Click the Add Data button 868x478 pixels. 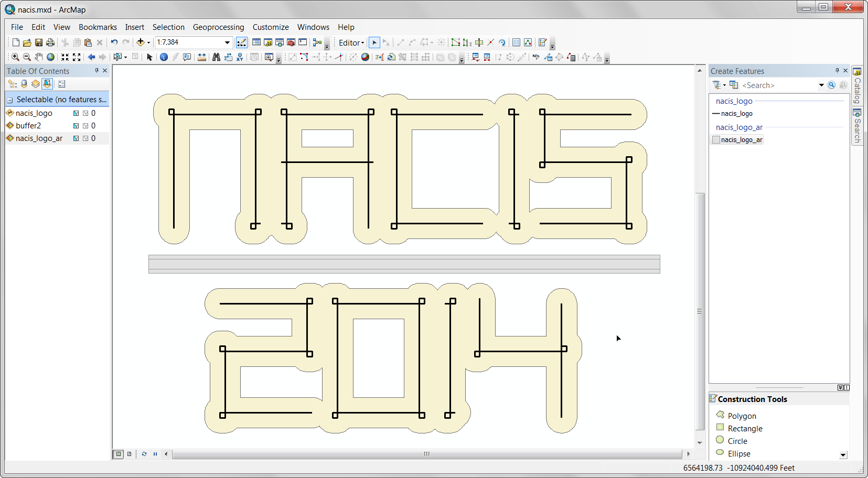(x=140, y=42)
